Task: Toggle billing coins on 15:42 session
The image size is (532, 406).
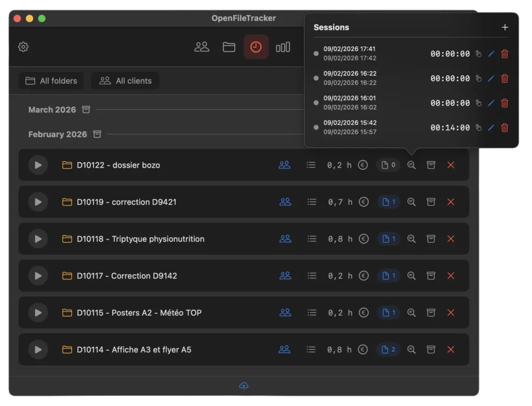Action: (478, 128)
